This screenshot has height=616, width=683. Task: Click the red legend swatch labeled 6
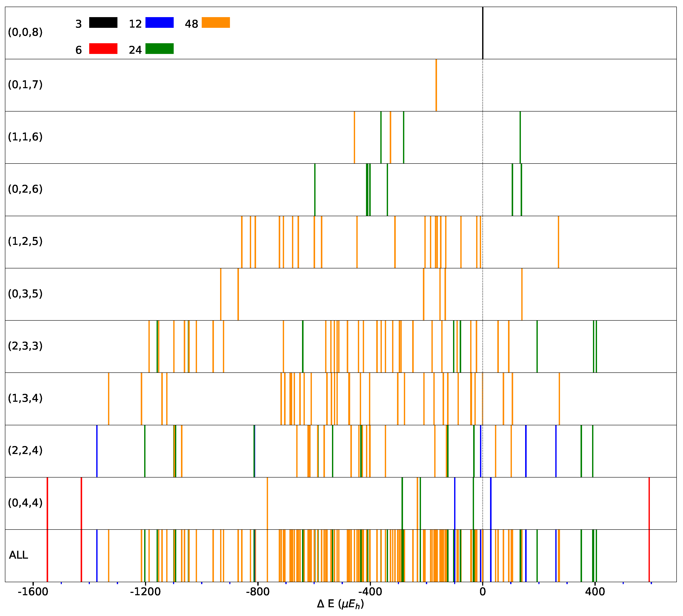point(103,48)
